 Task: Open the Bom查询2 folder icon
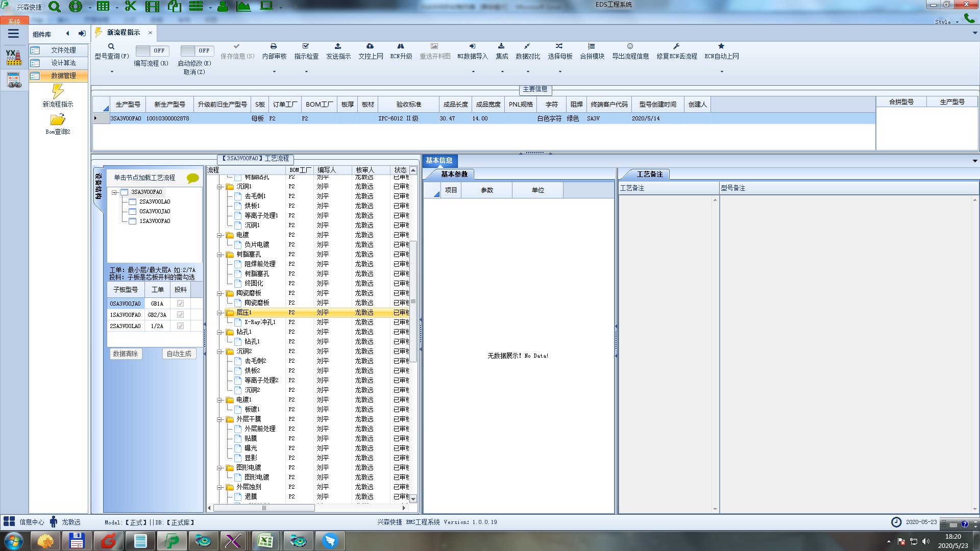pyautogui.click(x=58, y=120)
